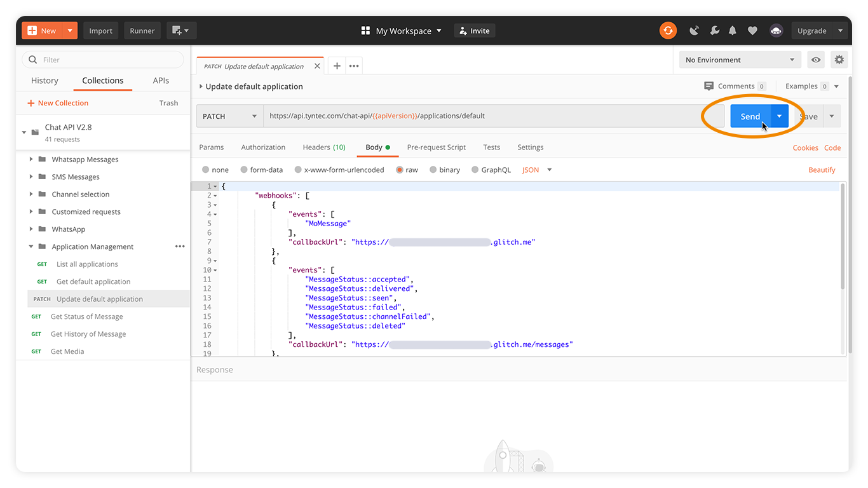
Task: Select the Update default application request
Action: [108, 299]
